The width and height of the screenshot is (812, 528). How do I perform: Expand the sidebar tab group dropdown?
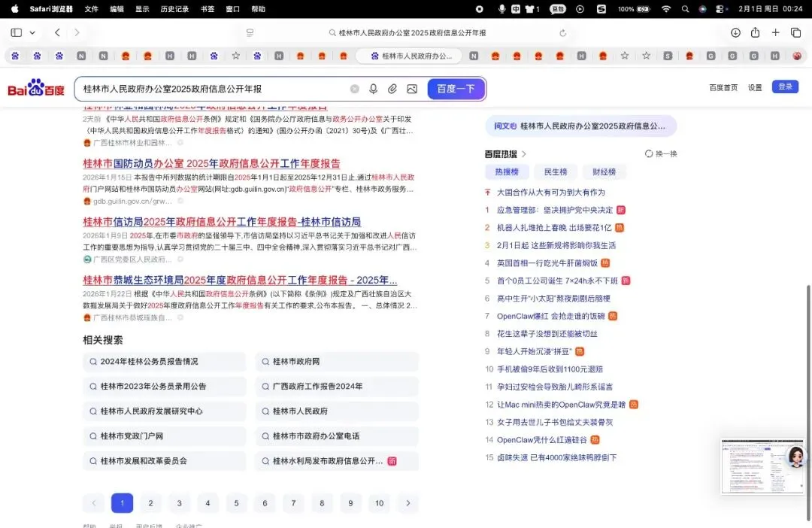tap(32, 32)
